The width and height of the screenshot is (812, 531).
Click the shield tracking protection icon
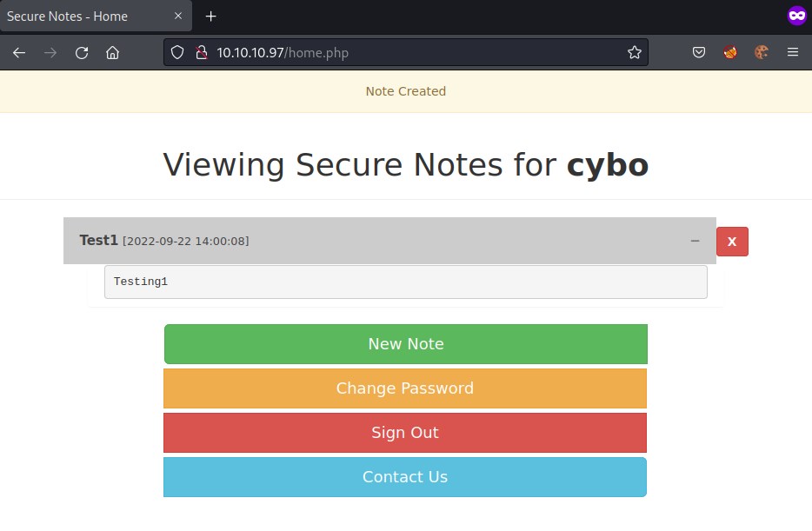point(177,52)
